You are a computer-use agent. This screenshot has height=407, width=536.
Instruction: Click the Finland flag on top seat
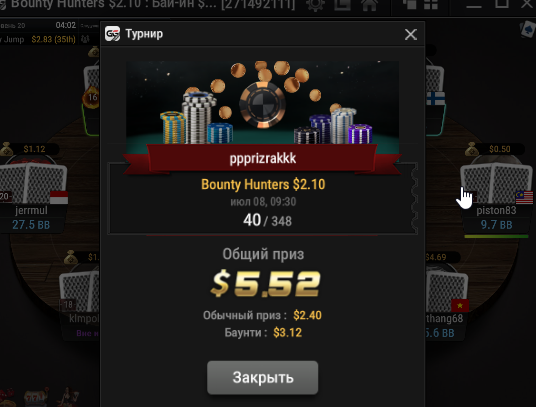pyautogui.click(x=436, y=99)
